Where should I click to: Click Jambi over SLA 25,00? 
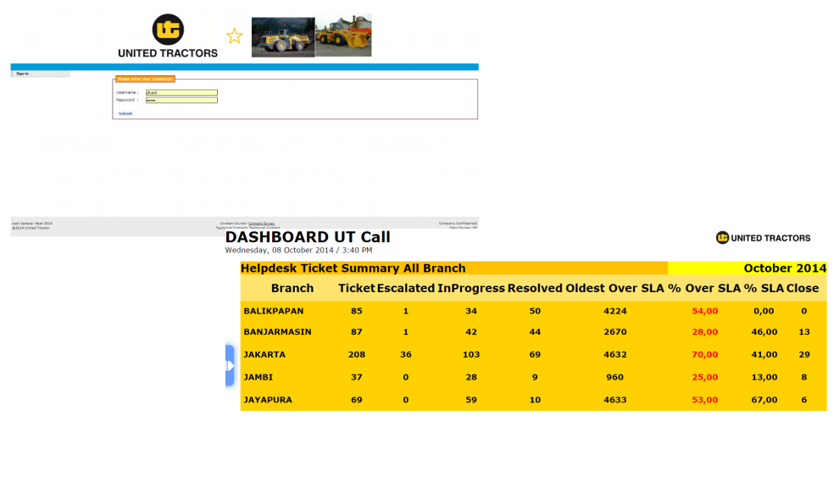705,377
